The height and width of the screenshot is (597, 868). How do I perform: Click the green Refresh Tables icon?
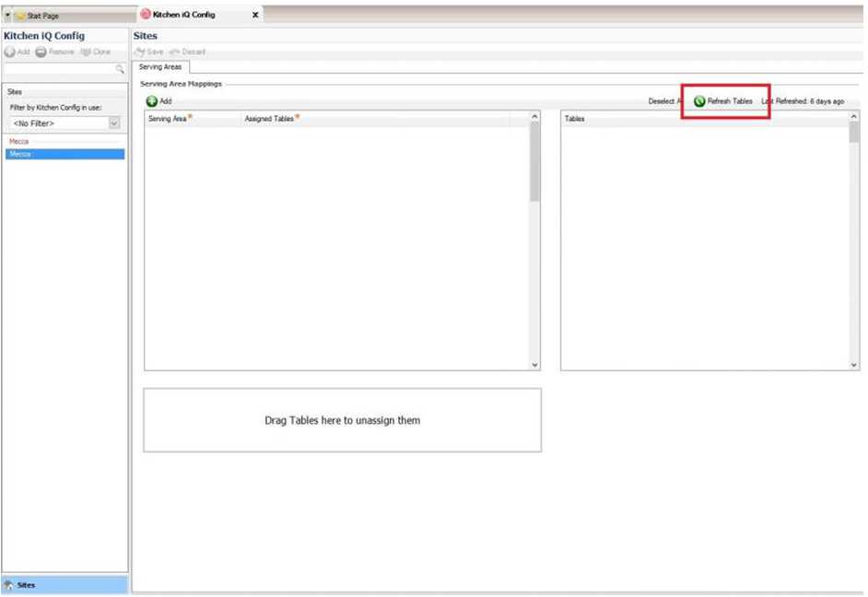[x=700, y=101]
